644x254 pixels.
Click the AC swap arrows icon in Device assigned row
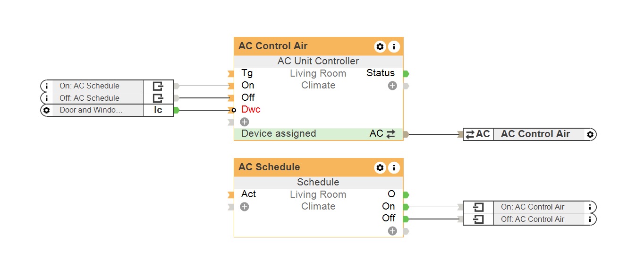390,134
